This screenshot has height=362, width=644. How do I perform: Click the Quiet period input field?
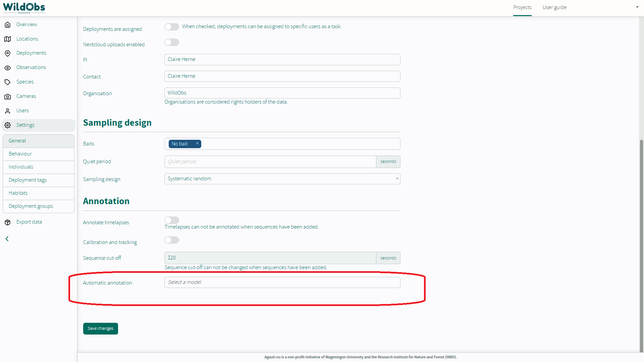click(270, 162)
